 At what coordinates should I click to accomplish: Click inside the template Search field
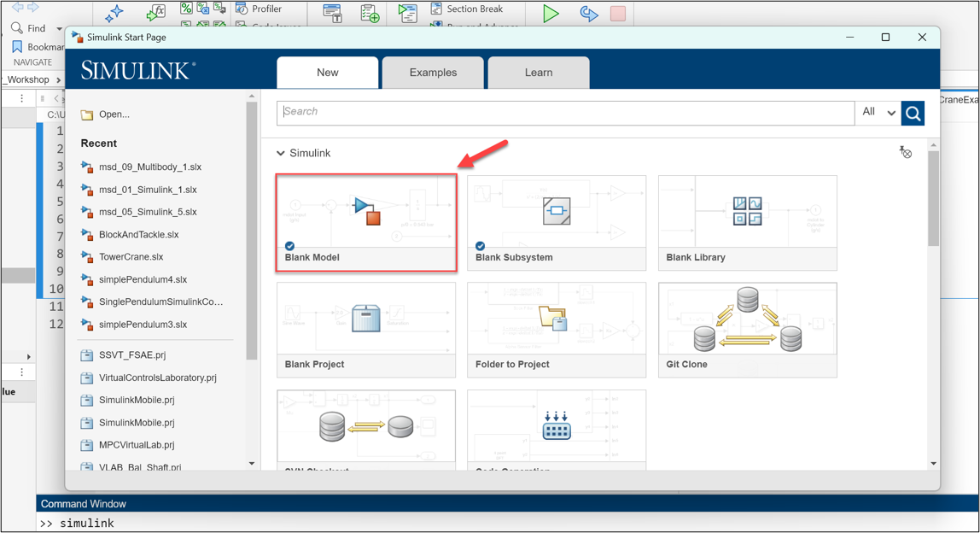coord(565,112)
